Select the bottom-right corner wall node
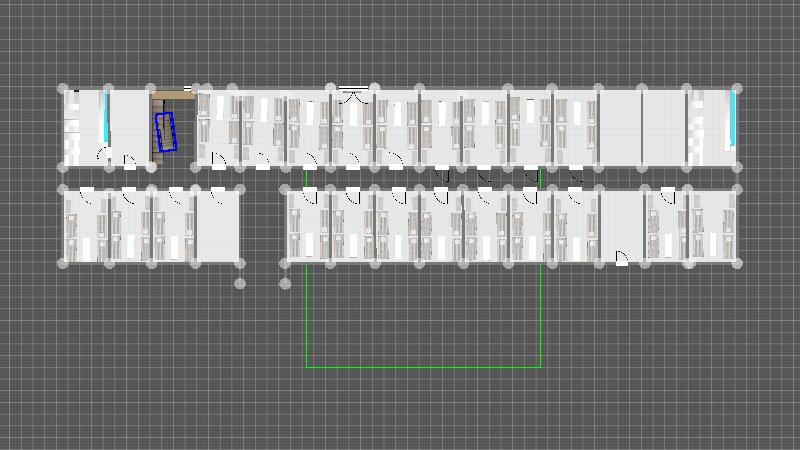This screenshot has height=450, width=800. point(738,264)
